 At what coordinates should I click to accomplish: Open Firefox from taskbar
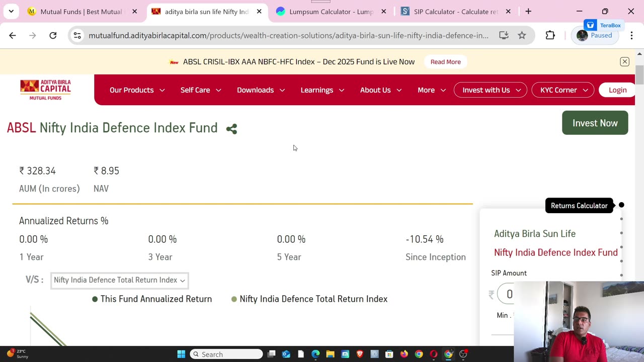coord(404,354)
